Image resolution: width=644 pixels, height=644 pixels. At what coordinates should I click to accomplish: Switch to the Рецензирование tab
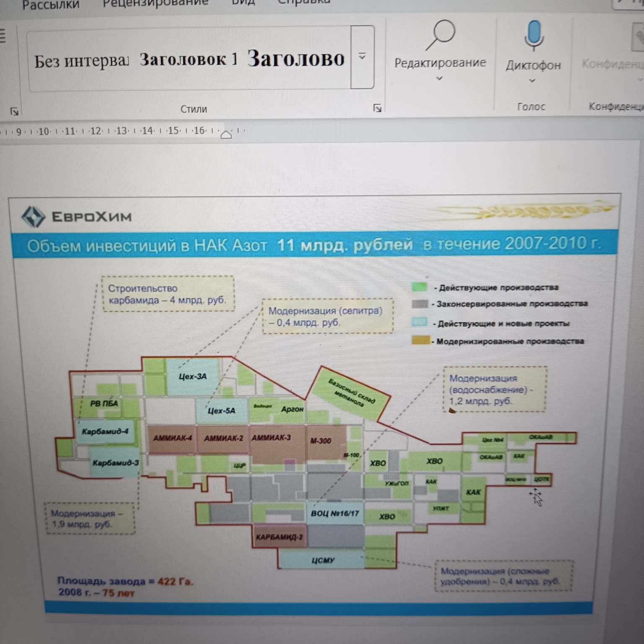click(x=156, y=3)
